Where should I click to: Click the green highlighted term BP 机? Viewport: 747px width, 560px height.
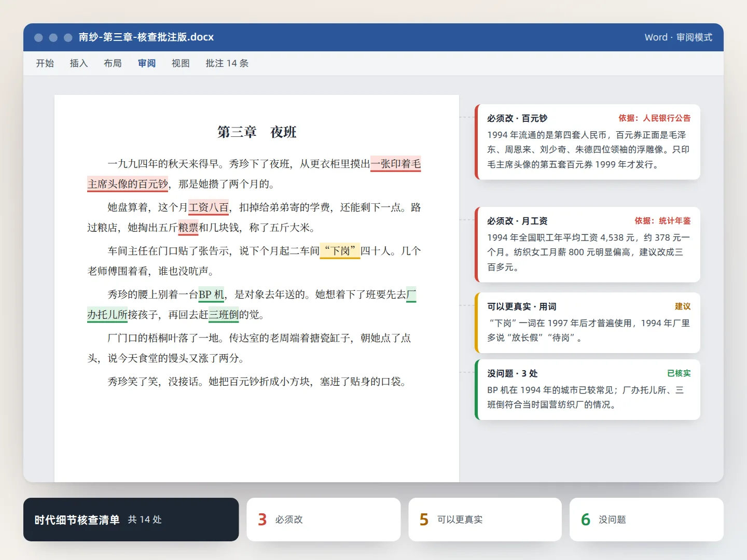tap(211, 295)
